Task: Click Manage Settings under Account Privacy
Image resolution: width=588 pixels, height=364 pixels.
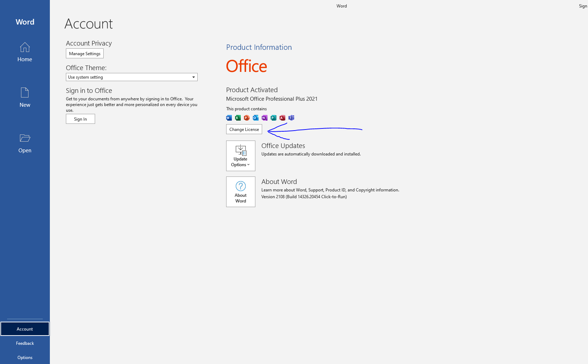Action: 85,54
